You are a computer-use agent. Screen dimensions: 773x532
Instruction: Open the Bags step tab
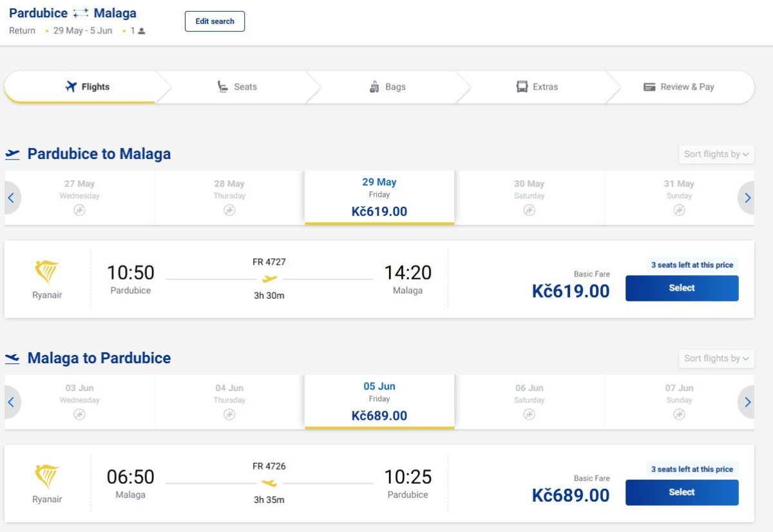click(x=388, y=87)
